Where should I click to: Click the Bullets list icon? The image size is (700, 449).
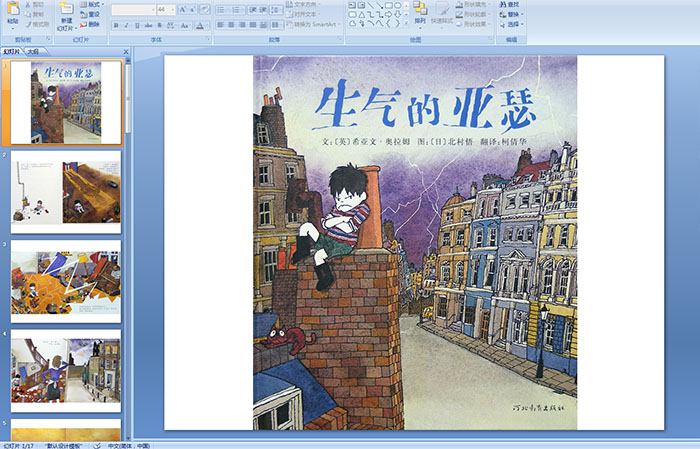click(x=223, y=9)
